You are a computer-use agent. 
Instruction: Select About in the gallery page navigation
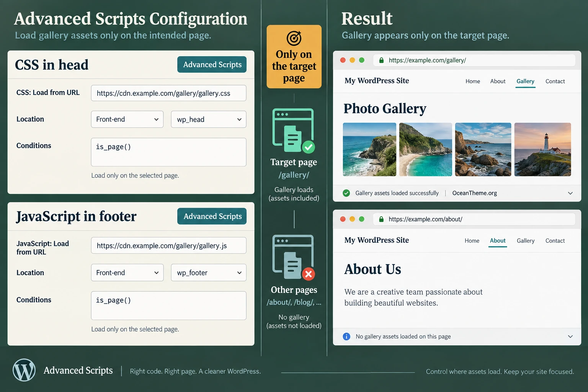pos(498,81)
